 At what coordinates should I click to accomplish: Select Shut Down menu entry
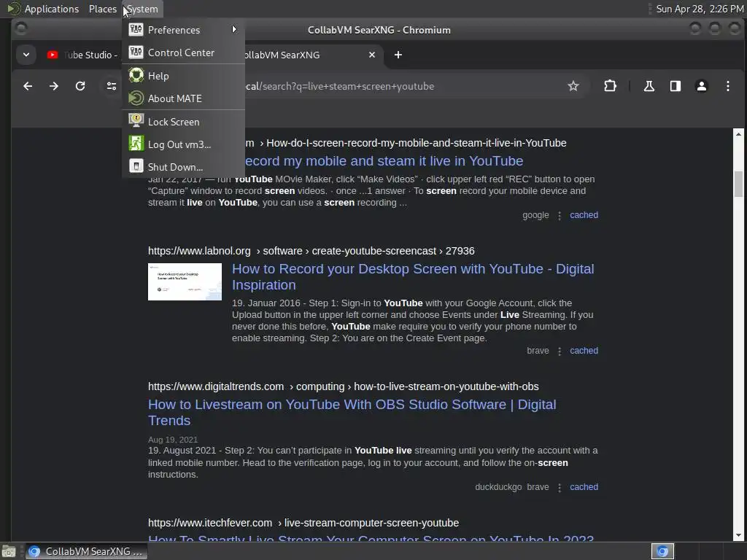(183, 167)
